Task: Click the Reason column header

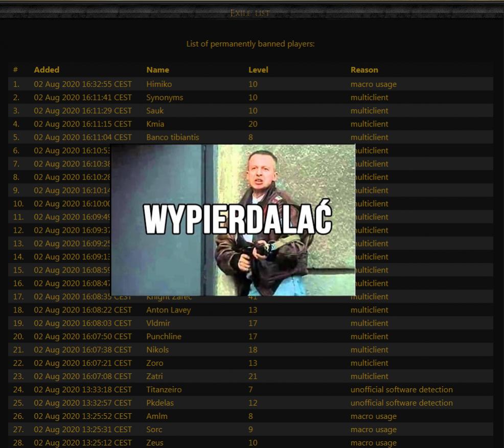Action: [x=364, y=70]
